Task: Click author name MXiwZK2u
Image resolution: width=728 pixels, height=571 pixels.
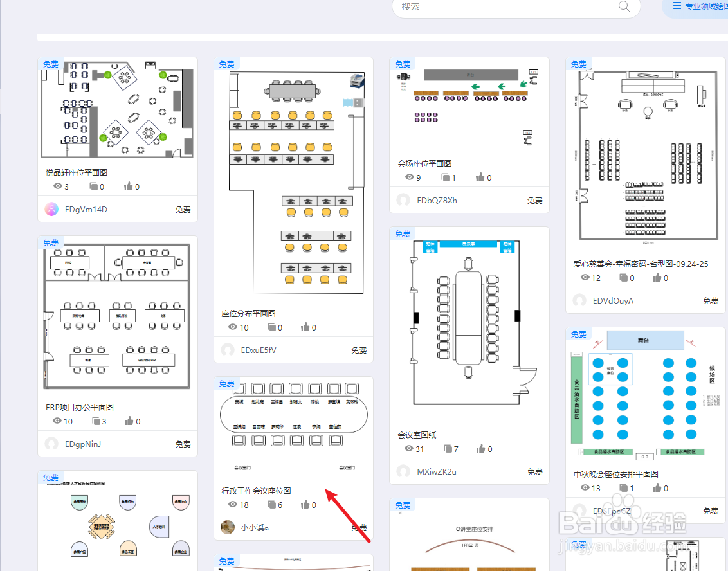Action: [437, 472]
